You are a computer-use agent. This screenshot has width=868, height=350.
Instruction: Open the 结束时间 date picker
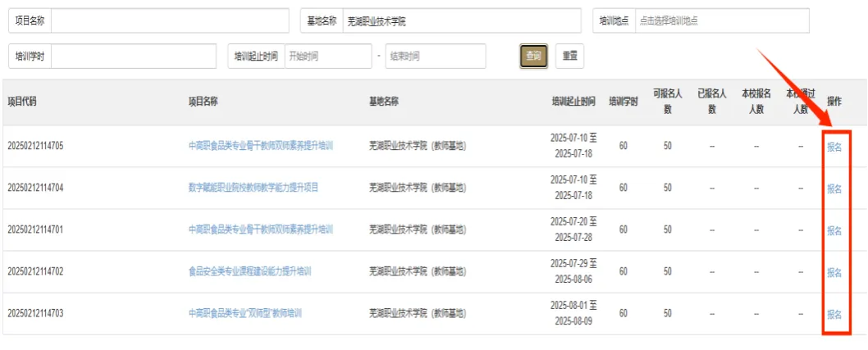tap(435, 57)
